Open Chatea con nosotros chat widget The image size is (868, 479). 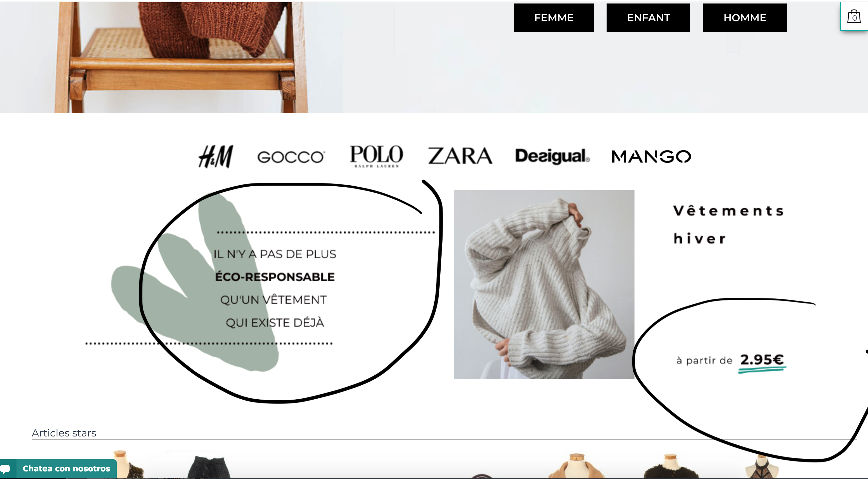58,469
